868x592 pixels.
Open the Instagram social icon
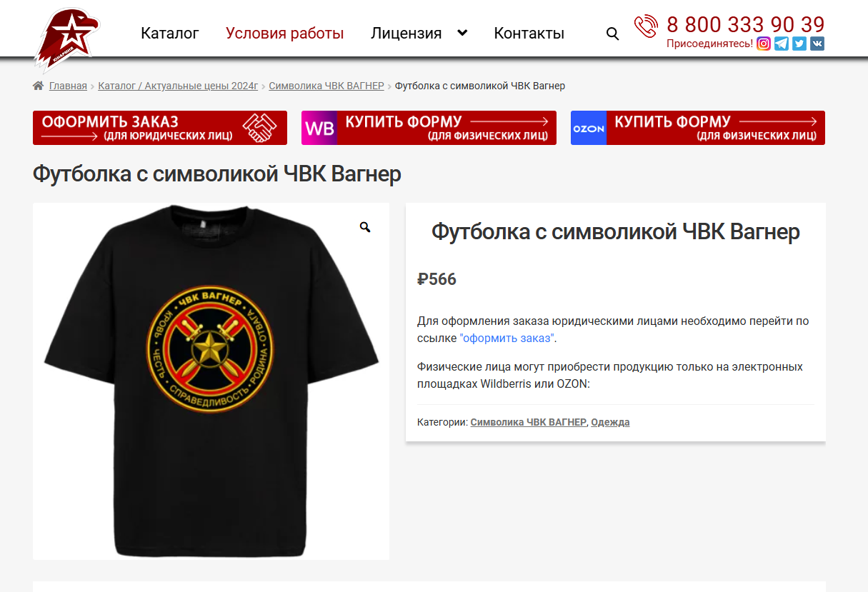764,44
